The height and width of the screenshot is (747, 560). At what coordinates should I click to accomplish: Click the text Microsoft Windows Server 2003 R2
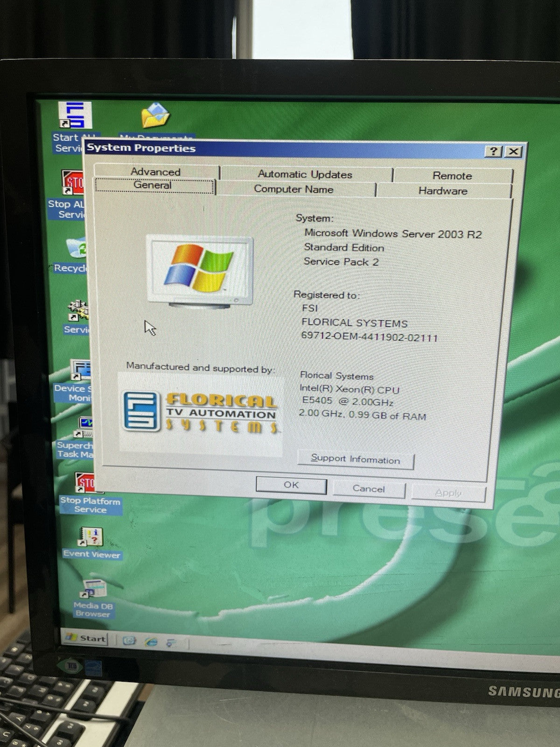tap(393, 233)
